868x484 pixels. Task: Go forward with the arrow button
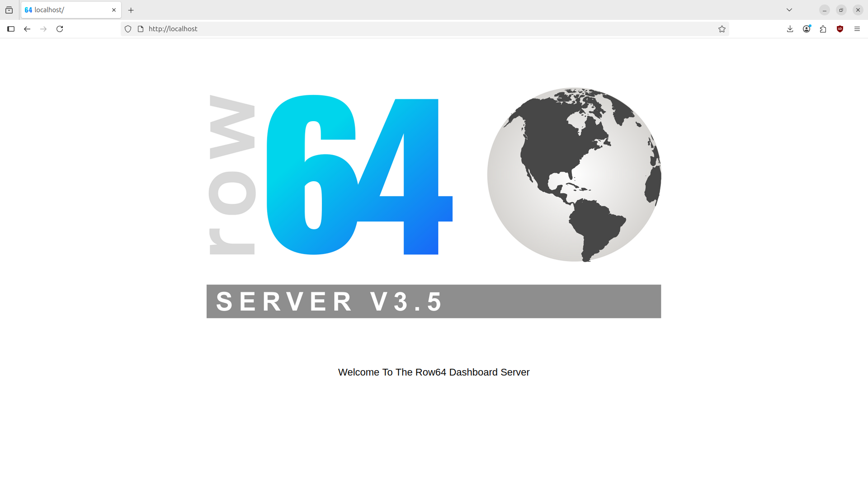(43, 29)
